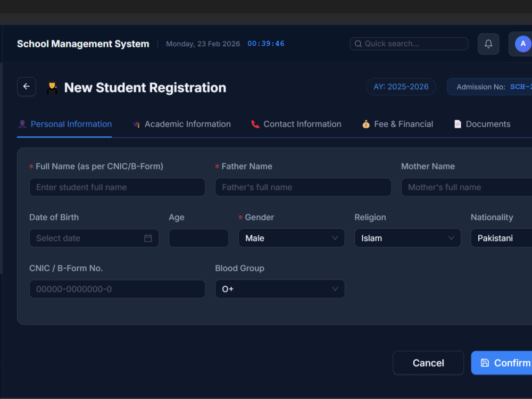Click the student Full Name input

point(118,187)
